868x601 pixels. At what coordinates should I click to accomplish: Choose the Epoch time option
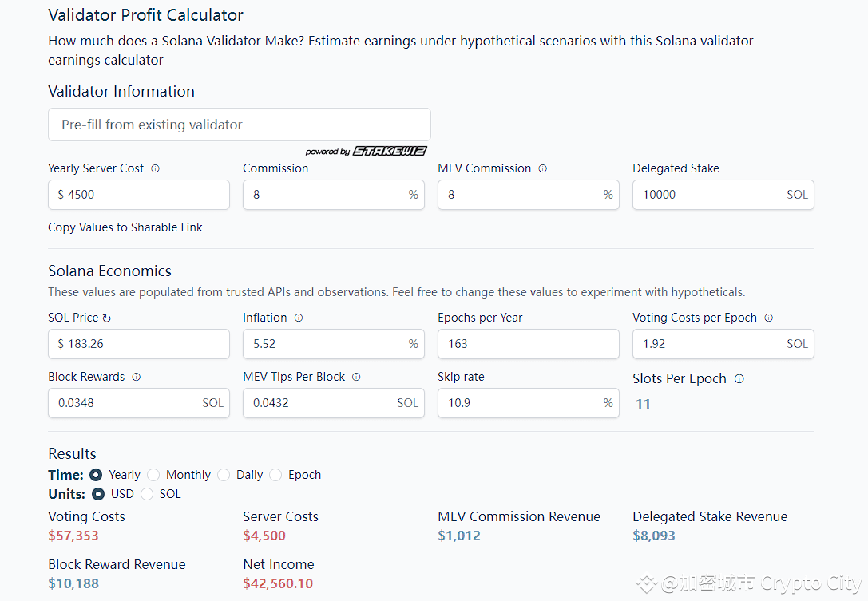point(276,475)
